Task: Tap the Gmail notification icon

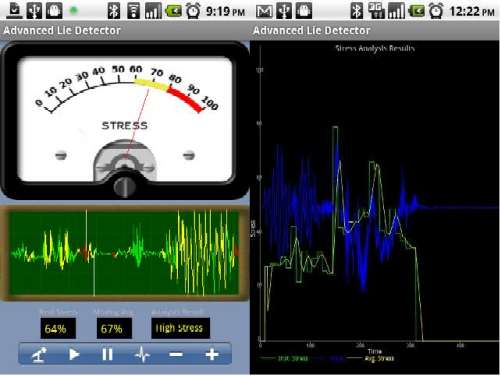Action: coord(264,11)
